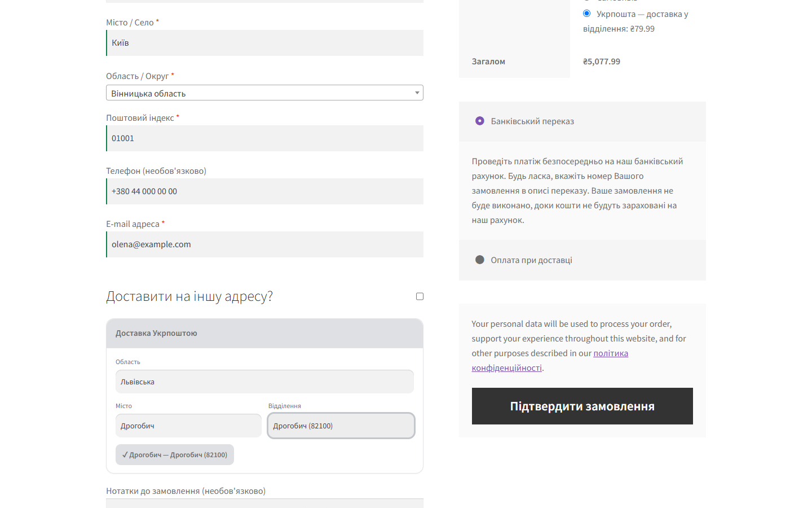
Task: Click the phone number field
Action: (x=264, y=191)
